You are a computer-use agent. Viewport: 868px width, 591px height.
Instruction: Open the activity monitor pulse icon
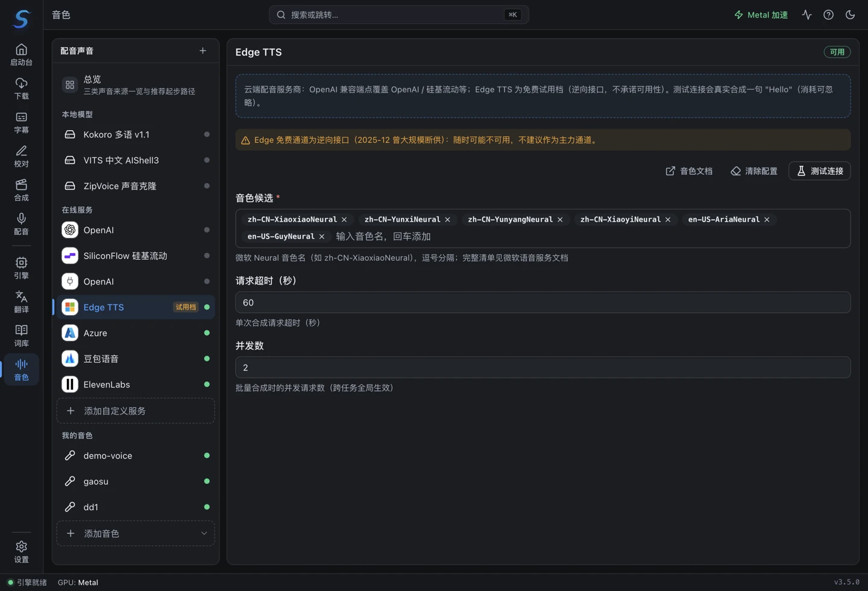pos(807,14)
